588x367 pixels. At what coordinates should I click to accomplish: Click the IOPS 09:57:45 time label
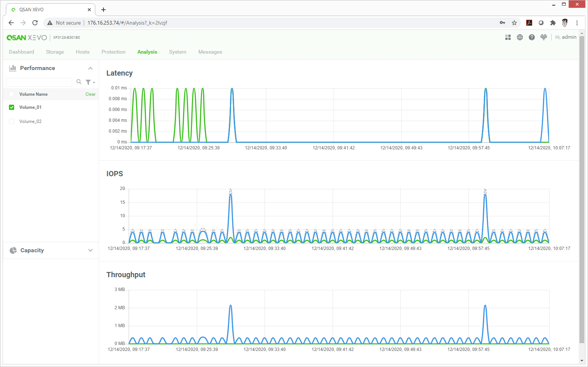pos(469,249)
